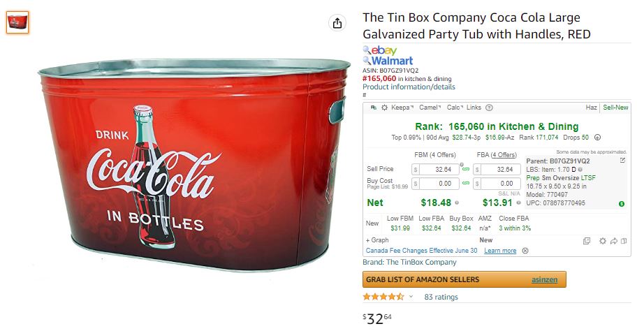Click the green dollar icon near UPC
The width and height of the screenshot is (644, 331).
tap(622, 204)
